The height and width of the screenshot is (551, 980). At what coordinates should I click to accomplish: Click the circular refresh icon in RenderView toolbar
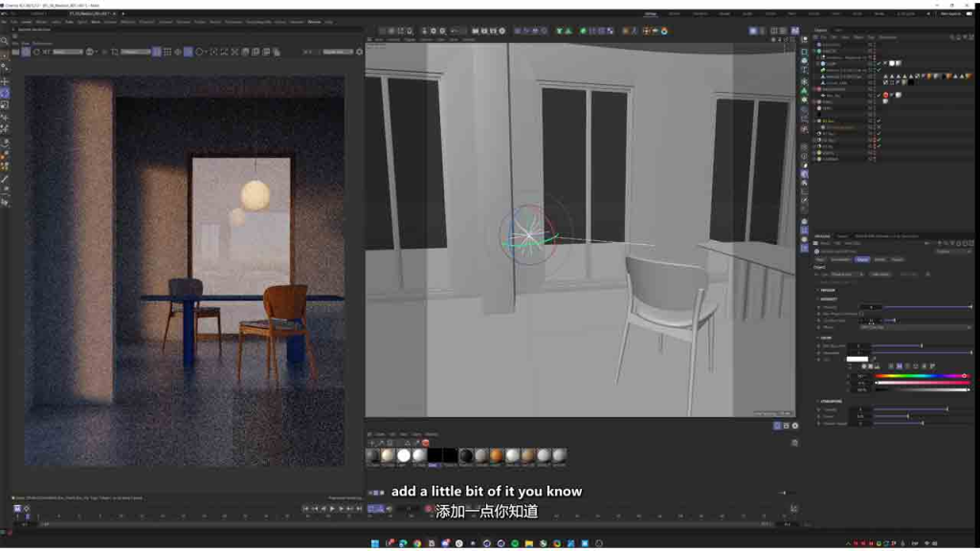pos(36,52)
